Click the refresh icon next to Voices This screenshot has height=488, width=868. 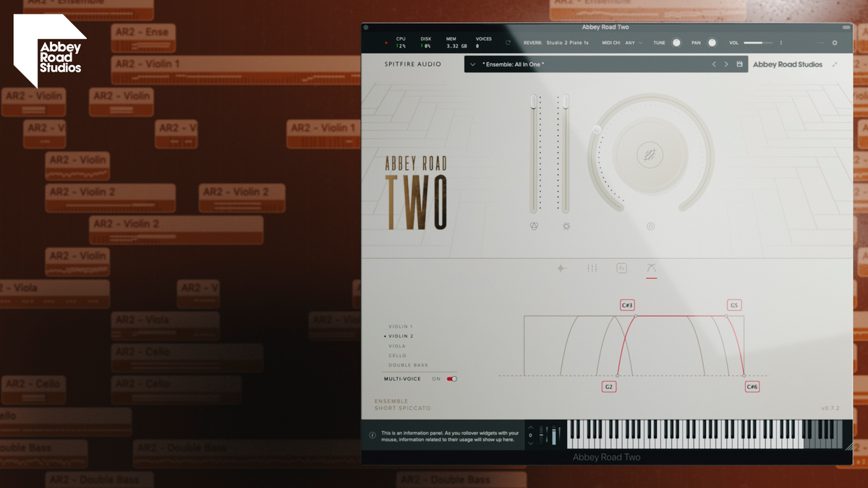click(x=508, y=43)
